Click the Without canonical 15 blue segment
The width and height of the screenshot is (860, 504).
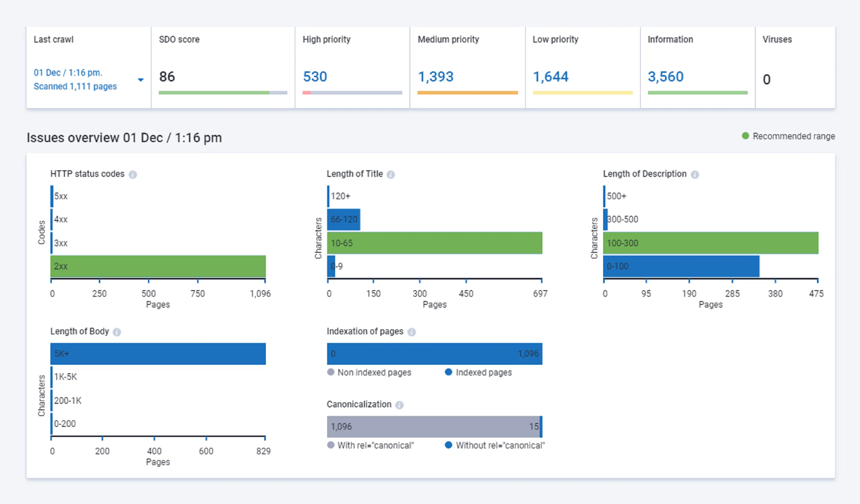click(x=541, y=427)
